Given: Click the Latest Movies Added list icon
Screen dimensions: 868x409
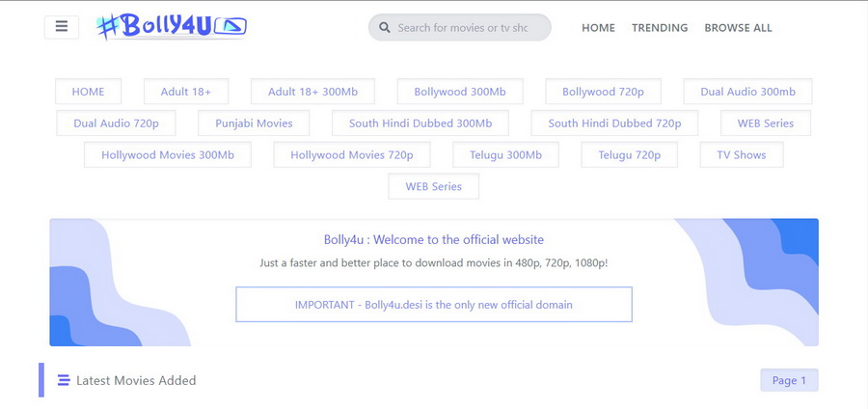Looking at the screenshot, I should [64, 380].
